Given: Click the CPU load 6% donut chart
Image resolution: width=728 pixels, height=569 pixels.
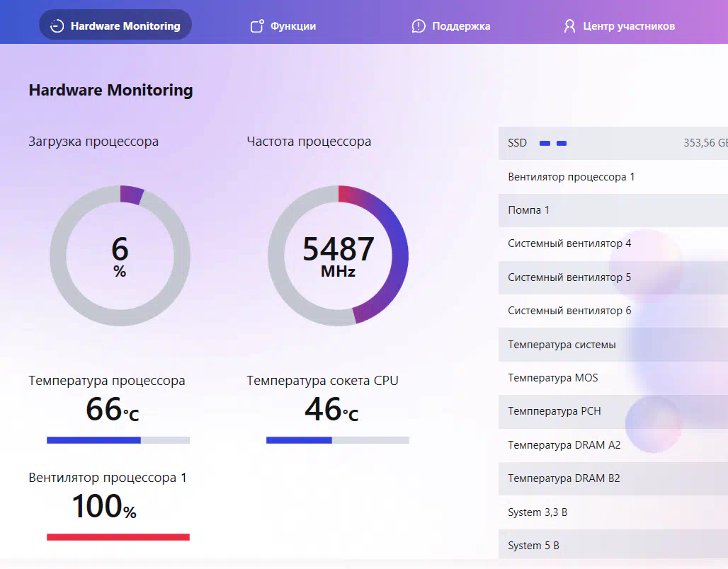Looking at the screenshot, I should pos(120,256).
